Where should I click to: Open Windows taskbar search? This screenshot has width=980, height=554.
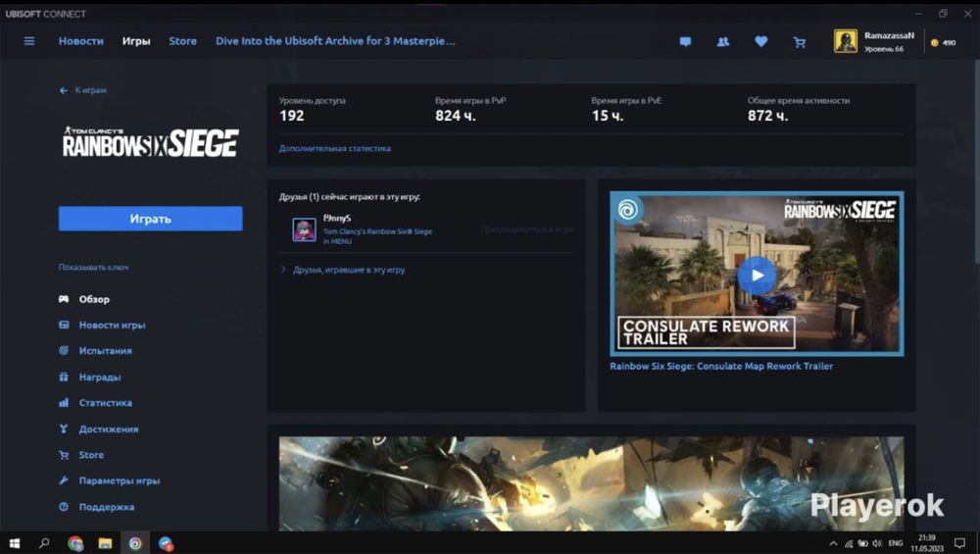(44, 543)
